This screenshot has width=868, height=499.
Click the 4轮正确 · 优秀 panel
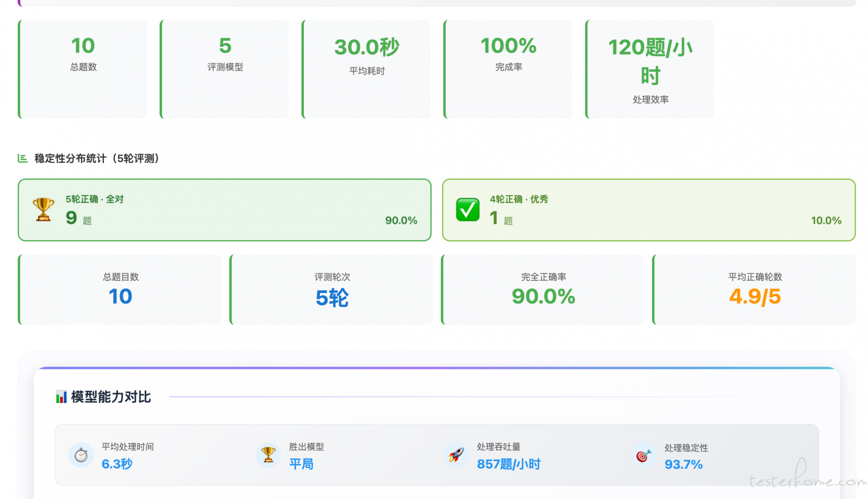click(x=649, y=210)
